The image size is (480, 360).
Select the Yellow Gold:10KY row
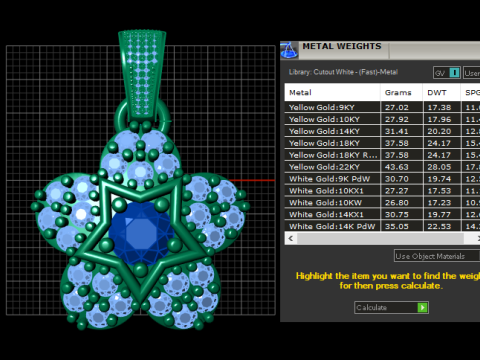coord(382,119)
